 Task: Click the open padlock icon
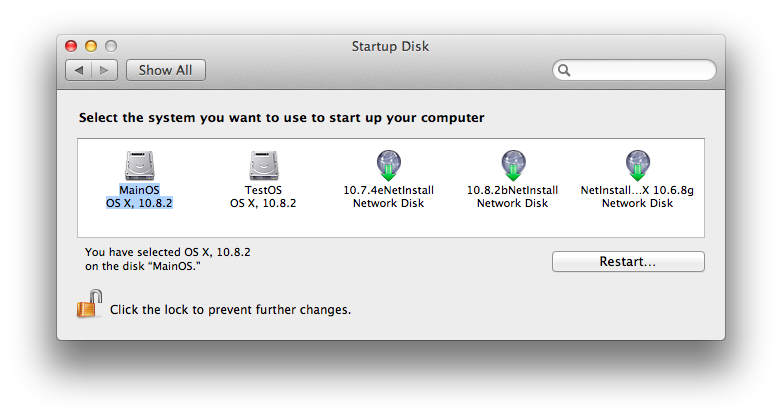point(89,304)
